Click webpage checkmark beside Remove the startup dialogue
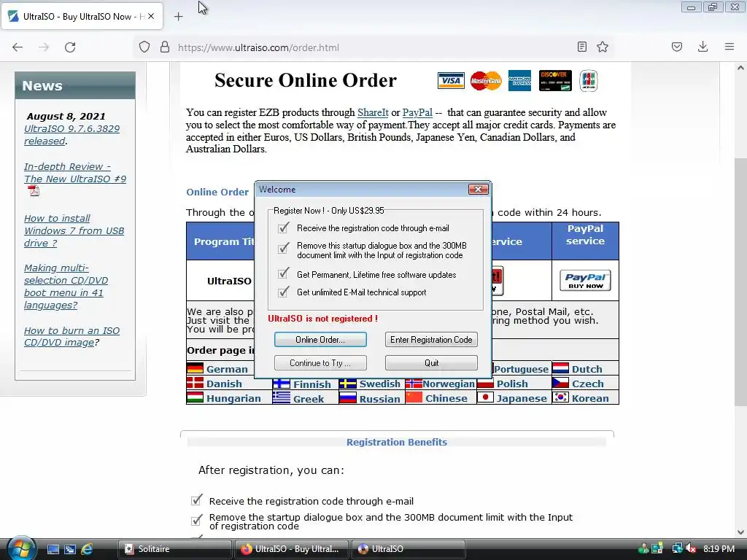This screenshot has width=747, height=560. pyautogui.click(x=196, y=521)
